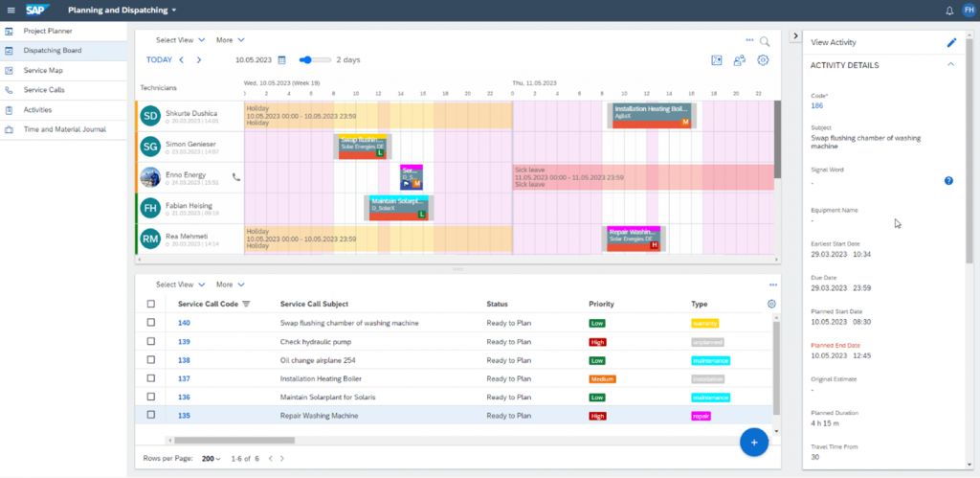980x478 pixels.
Task: Click the Status column header
Action: pyautogui.click(x=497, y=304)
